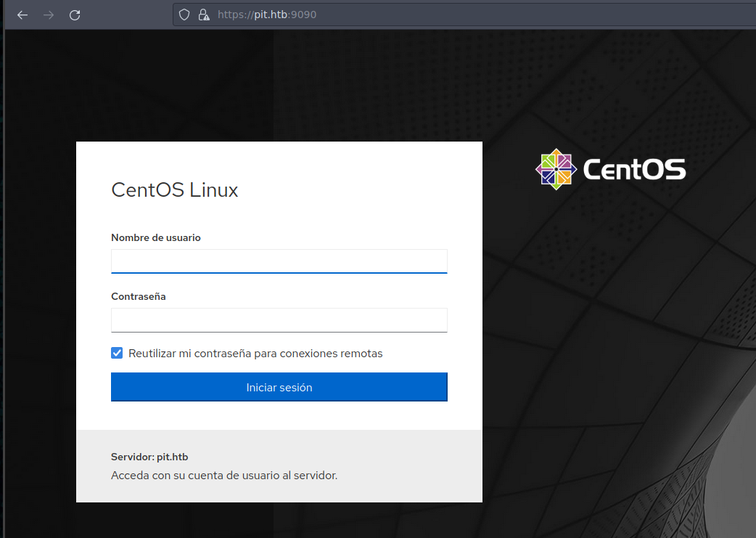Open the tracking protection shield icon
Screen dimensions: 756x538
pos(184,15)
